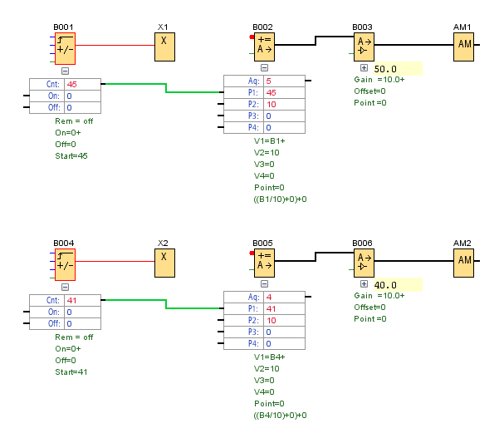Select the green wire from B004 Cnt to P1
Screen dimensions: 504x433
click(166, 304)
